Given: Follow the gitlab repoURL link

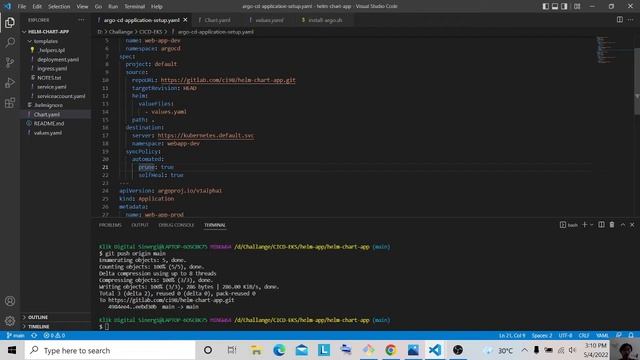Looking at the screenshot, I should point(228,80).
